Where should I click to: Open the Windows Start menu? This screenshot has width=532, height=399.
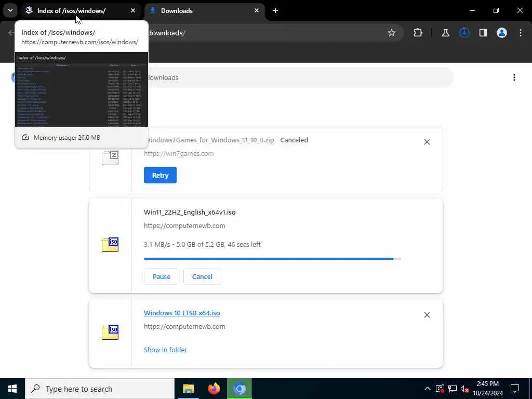[x=12, y=389]
